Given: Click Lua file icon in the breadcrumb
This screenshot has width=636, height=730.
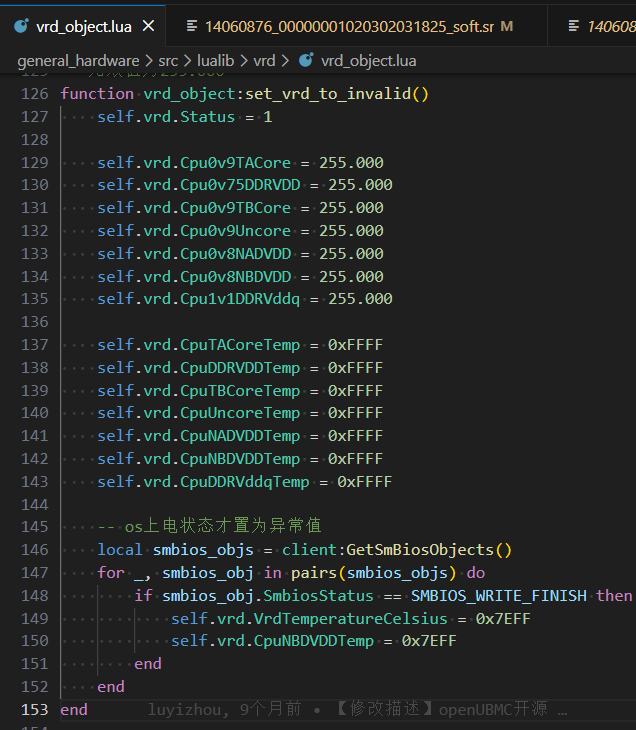Looking at the screenshot, I should 306,61.
